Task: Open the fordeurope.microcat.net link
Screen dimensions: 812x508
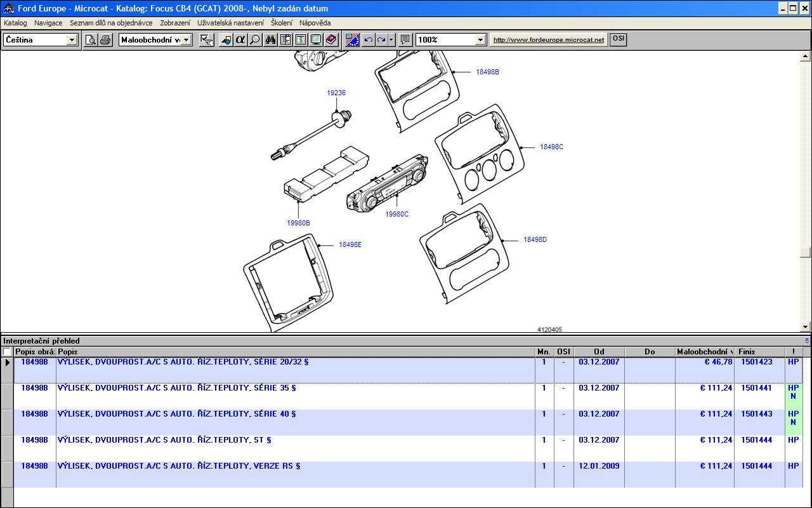Action: click(x=548, y=40)
